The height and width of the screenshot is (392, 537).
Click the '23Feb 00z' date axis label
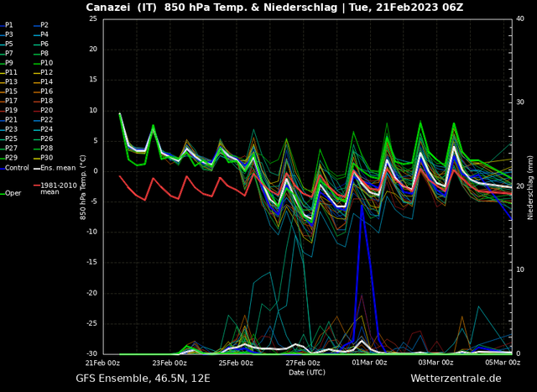click(169, 363)
